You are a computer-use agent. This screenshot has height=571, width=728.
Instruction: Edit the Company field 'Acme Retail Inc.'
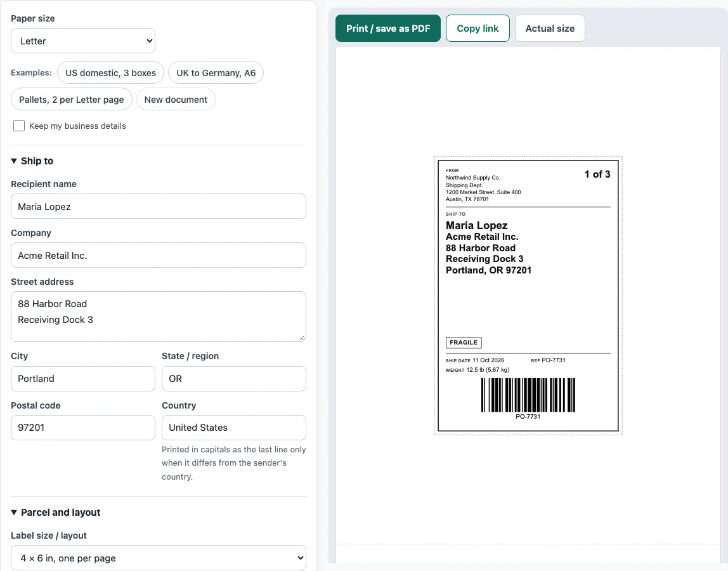click(x=159, y=255)
